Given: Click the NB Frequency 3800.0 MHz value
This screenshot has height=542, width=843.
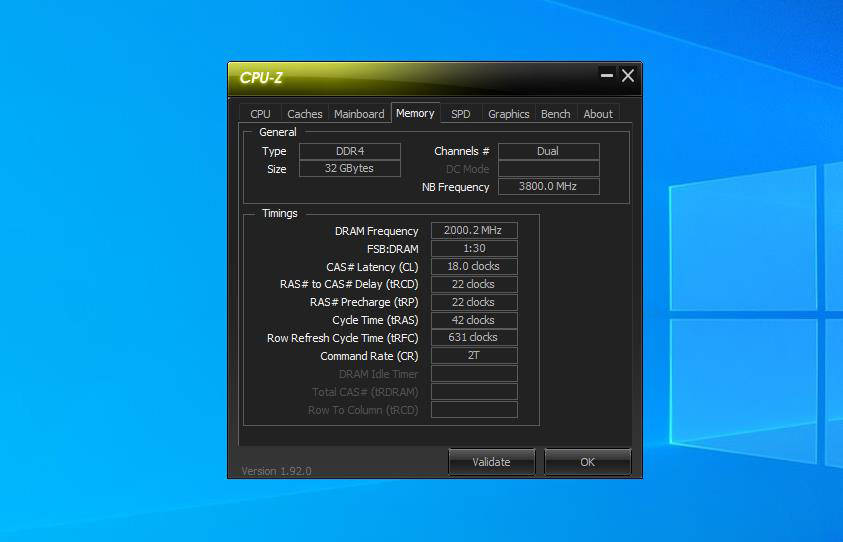Looking at the screenshot, I should (x=548, y=187).
